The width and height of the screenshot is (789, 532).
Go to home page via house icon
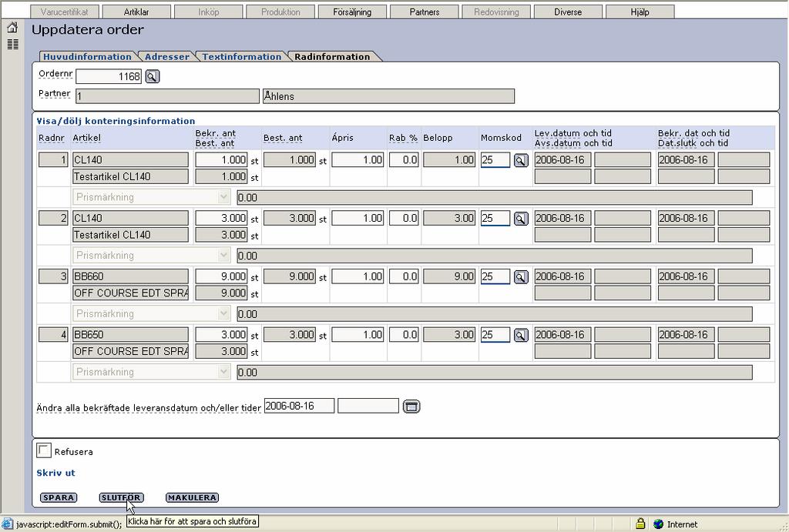[x=12, y=28]
